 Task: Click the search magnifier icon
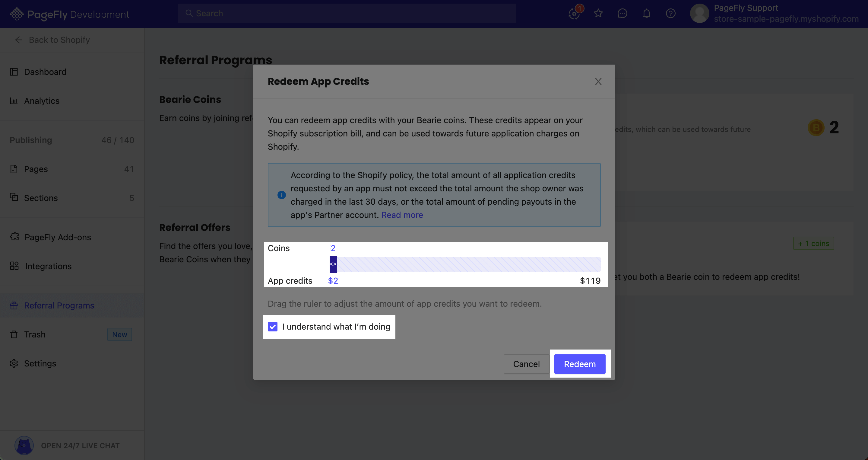pyautogui.click(x=189, y=13)
